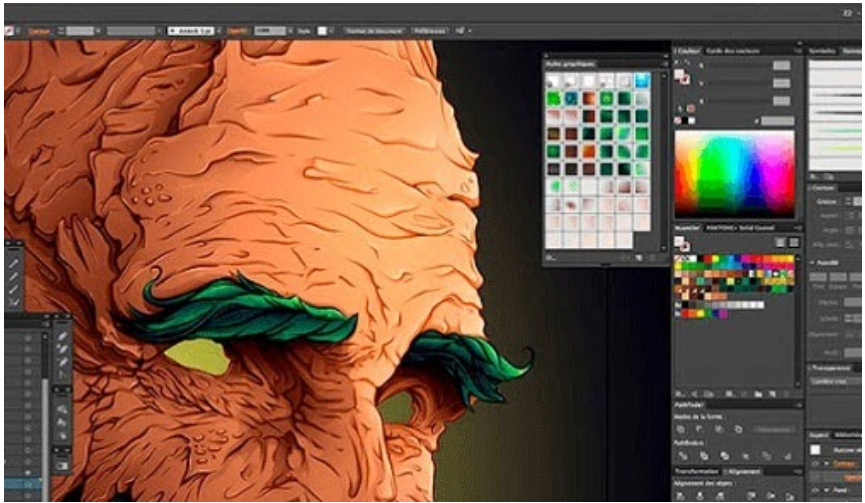Toggle visibility of the top layer in Layers panel
Screen dimensions: 865x503
(x=28, y=338)
